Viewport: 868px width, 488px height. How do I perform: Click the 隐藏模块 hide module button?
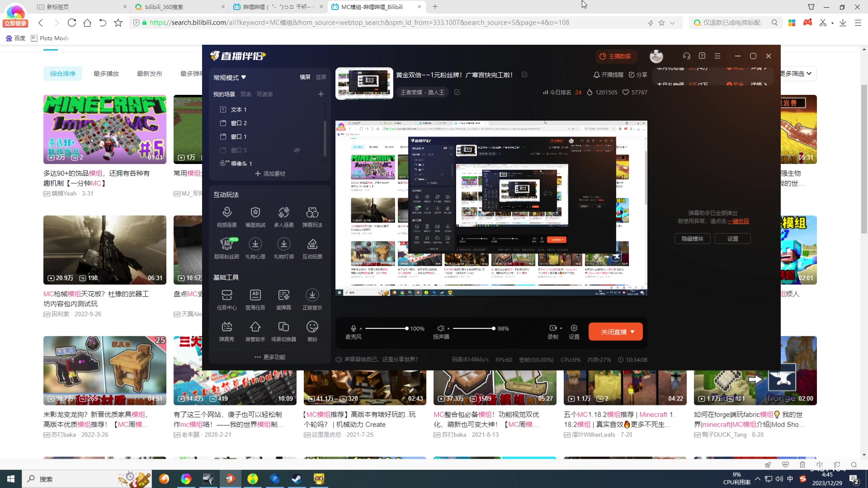[x=692, y=239]
